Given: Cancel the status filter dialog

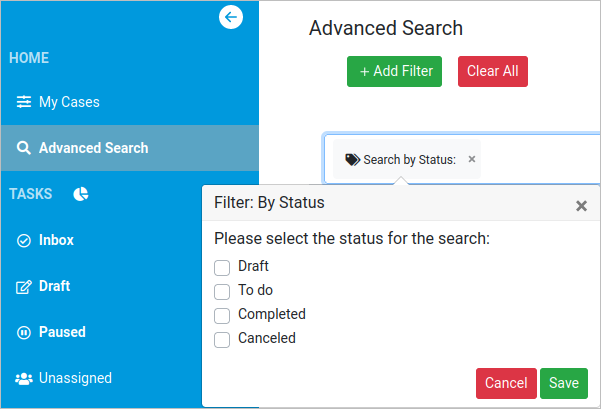Looking at the screenshot, I should point(505,383).
